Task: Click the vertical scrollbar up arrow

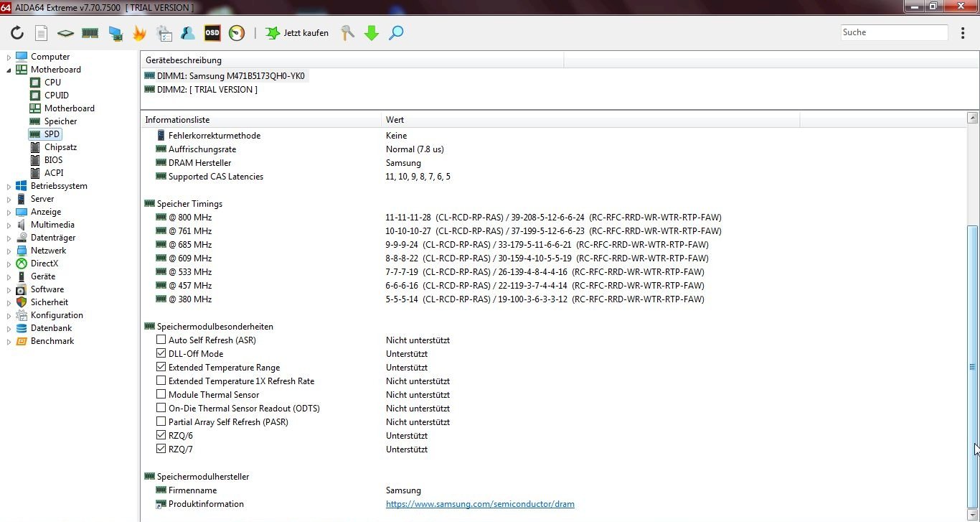Action: click(x=973, y=118)
